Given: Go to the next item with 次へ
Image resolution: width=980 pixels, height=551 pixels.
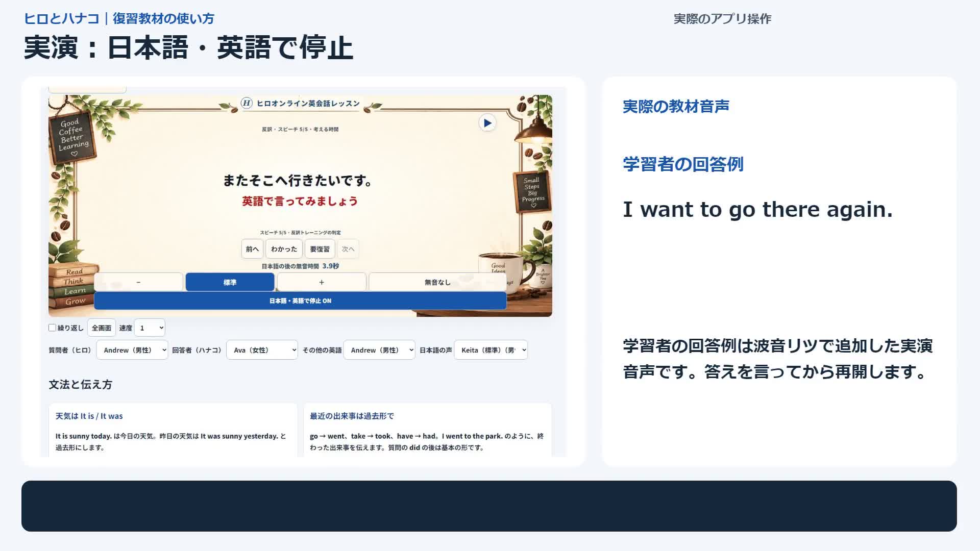Looking at the screenshot, I should [x=348, y=249].
